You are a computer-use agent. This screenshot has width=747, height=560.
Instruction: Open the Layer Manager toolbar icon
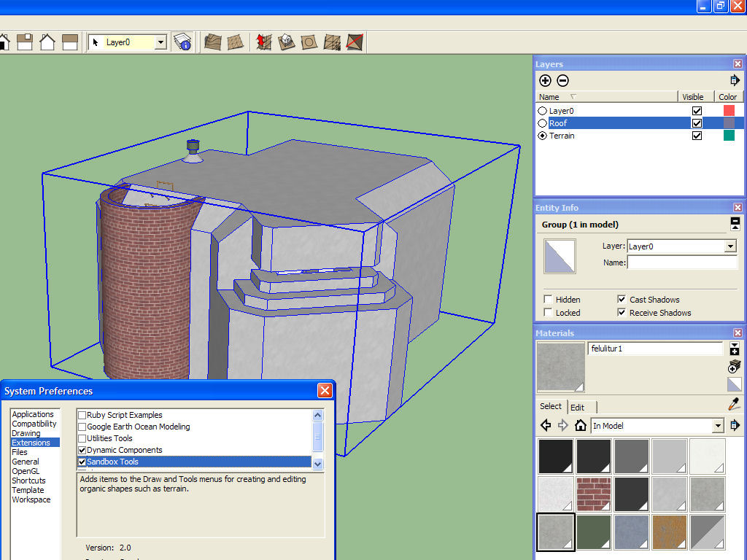(182, 42)
